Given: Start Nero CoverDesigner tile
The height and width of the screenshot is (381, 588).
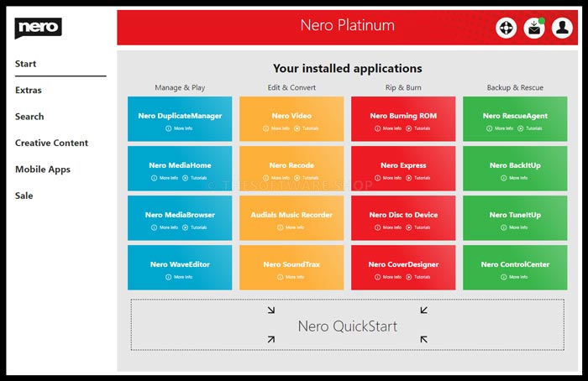Looking at the screenshot, I should coord(403,268).
